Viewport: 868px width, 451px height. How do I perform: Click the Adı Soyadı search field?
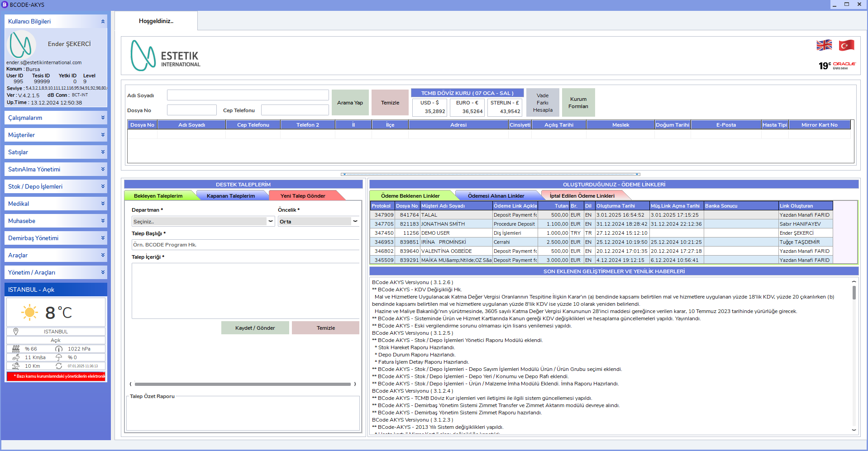(248, 95)
